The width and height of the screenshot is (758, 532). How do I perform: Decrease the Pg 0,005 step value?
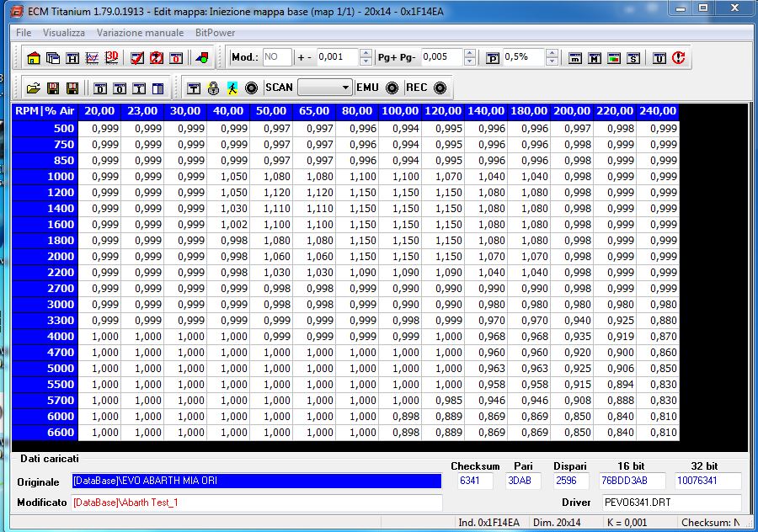(470, 61)
